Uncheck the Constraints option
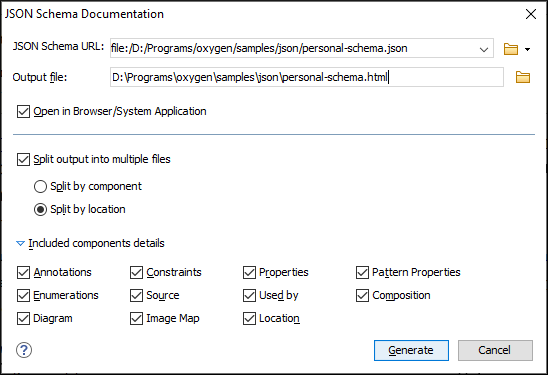The image size is (548, 375). coord(136,272)
